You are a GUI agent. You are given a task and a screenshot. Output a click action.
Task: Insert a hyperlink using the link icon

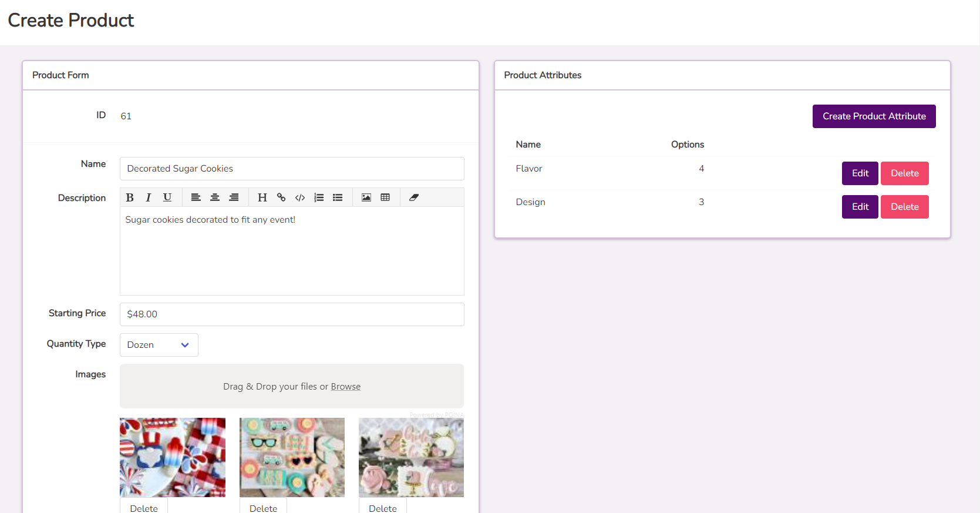click(281, 197)
